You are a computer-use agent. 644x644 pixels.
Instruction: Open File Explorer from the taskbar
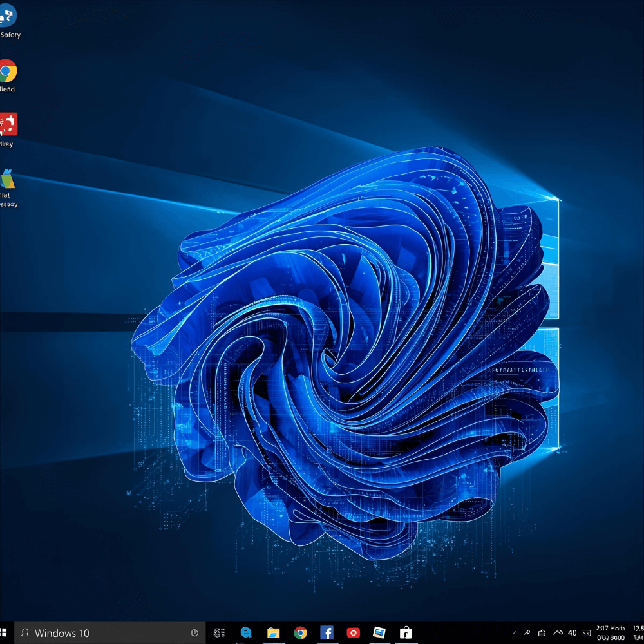coord(273,633)
